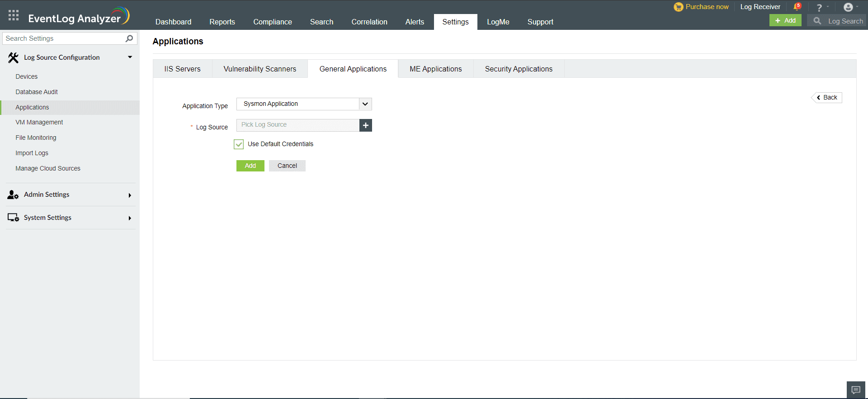Click the Admin Settings label
The image size is (868, 399).
[x=47, y=195]
